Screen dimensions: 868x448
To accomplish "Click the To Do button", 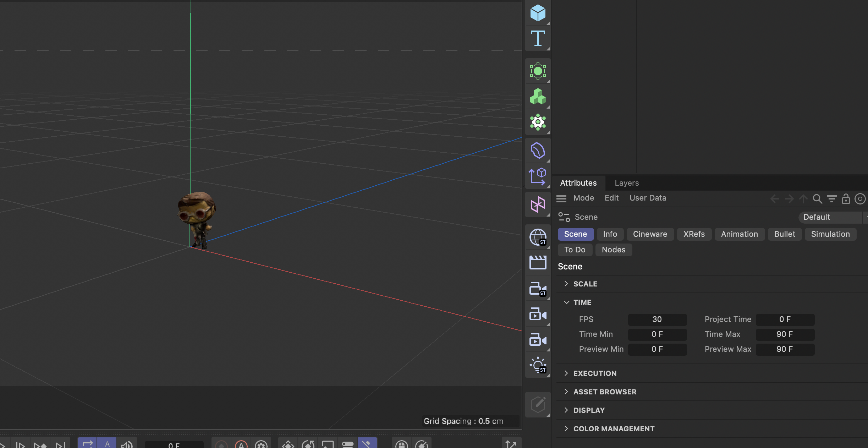I will tap(575, 250).
